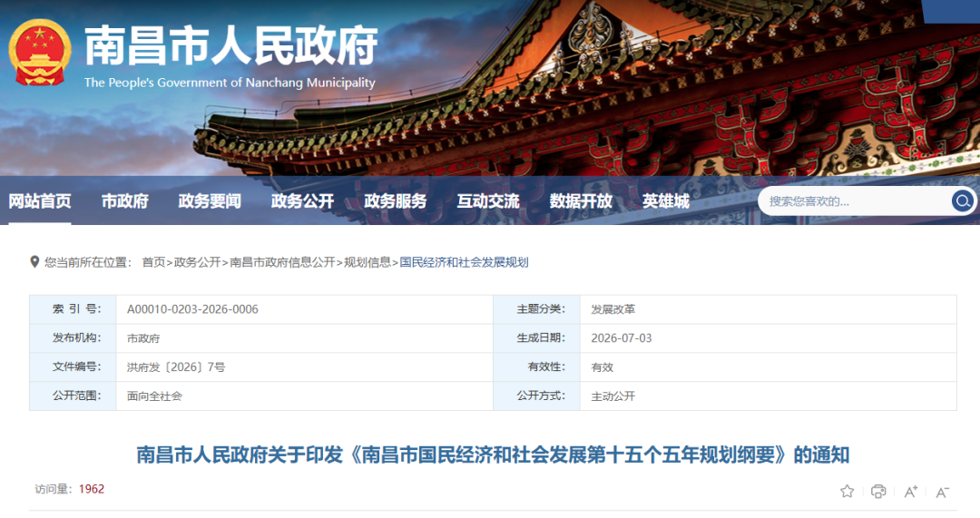Image resolution: width=980 pixels, height=518 pixels.
Task: Open the 网站首页 nav tab
Action: click(x=39, y=201)
